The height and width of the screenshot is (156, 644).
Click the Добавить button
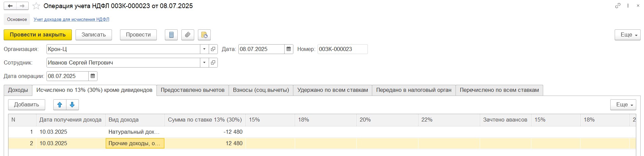[27, 105]
